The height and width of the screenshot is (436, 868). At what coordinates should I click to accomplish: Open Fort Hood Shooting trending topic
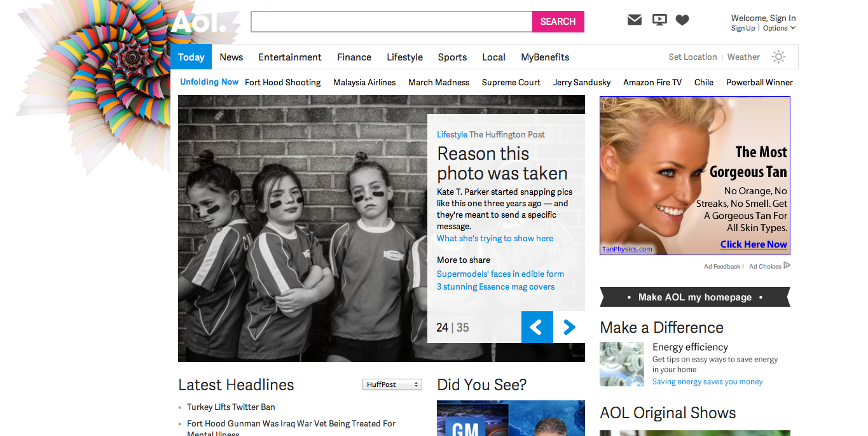[282, 82]
